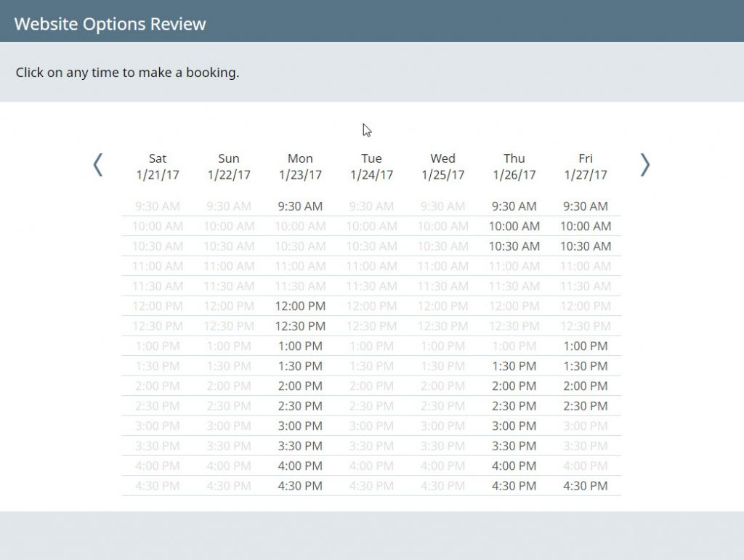Viewport: 744px width, 560px height.
Task: Click the Thu 1/26/17 column header
Action: tap(514, 166)
